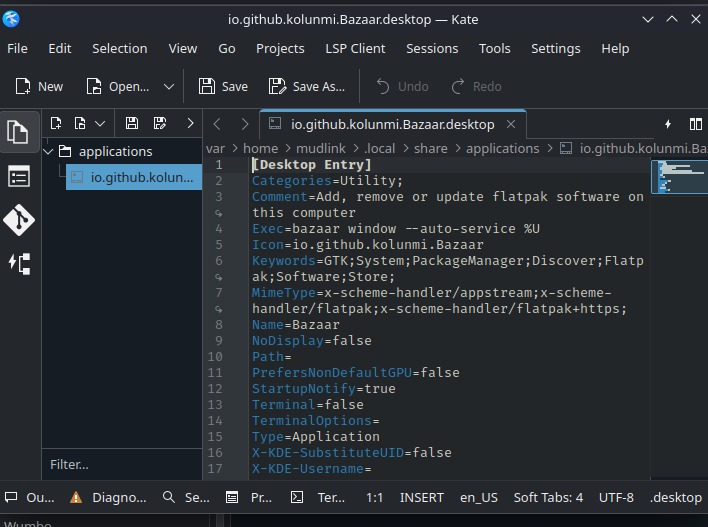Click the 'Terminal=false' line in editor
This screenshot has width=708, height=527.
pyautogui.click(x=308, y=405)
